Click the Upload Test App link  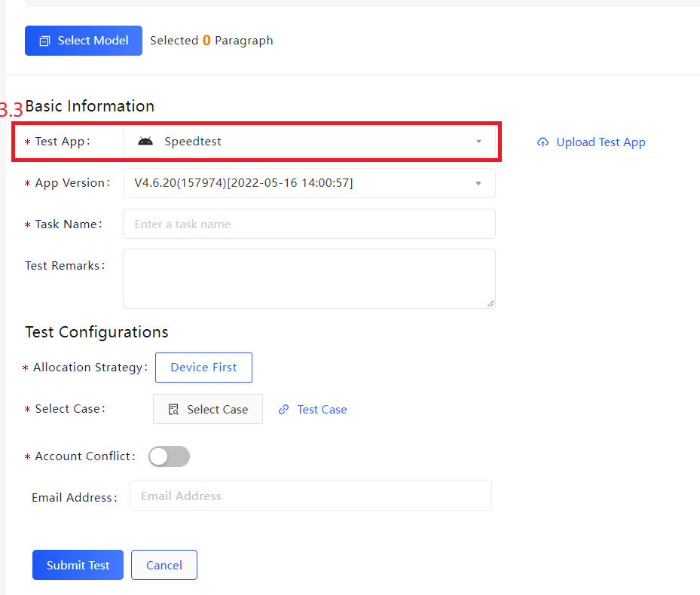[x=591, y=142]
